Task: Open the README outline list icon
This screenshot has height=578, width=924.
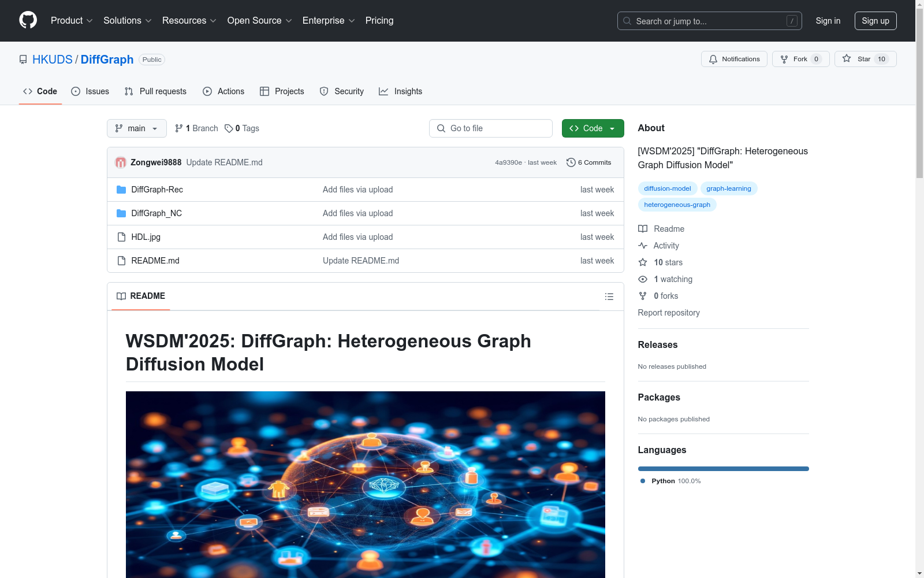Action: pos(609,297)
